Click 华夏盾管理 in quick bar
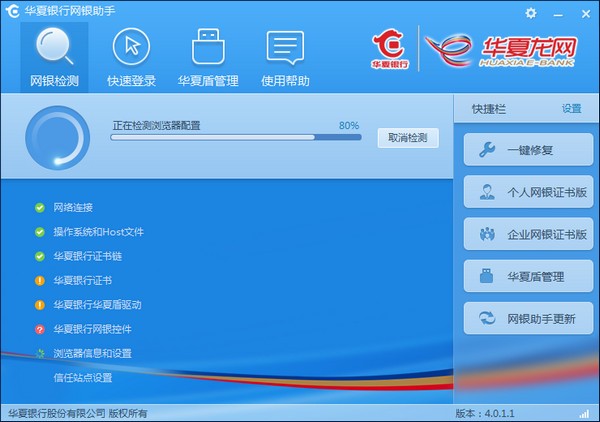600x422 pixels. tap(528, 276)
